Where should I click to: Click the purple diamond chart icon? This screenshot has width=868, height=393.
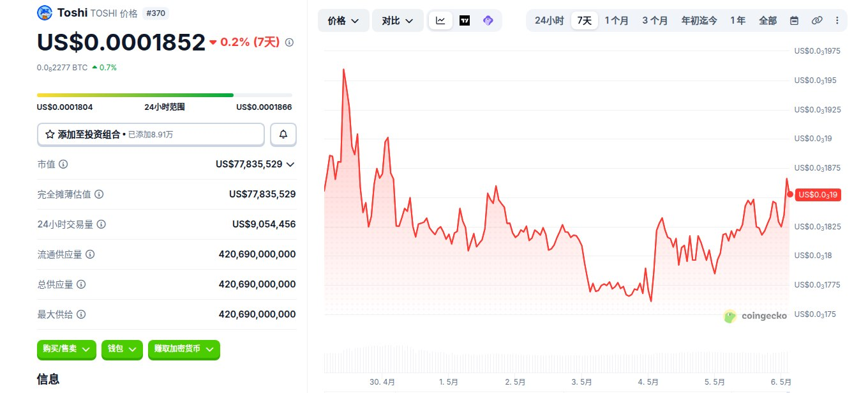point(488,20)
